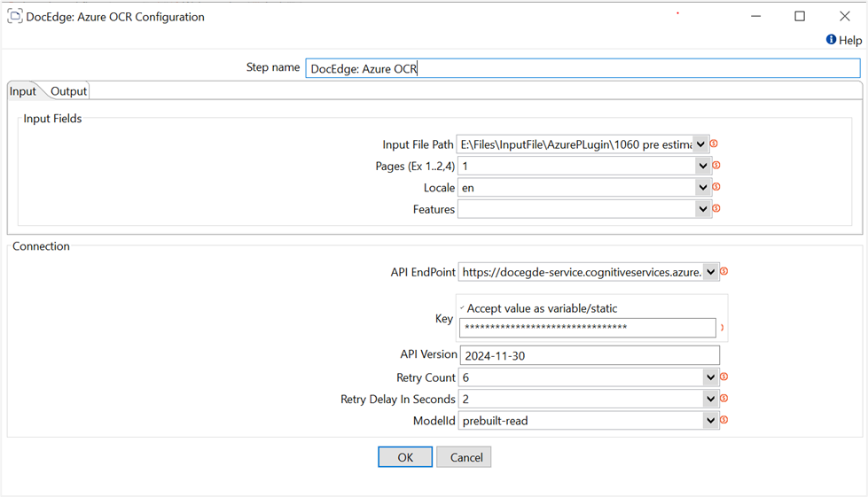Screen dimensions: 868x497
Task: Open the Pages dropdown arrow
Action: pyautogui.click(x=703, y=166)
